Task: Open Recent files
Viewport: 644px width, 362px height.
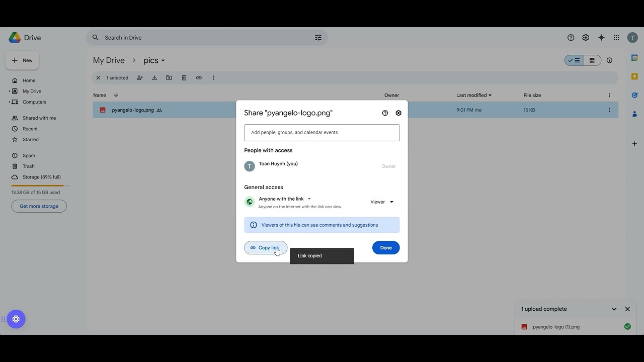Action: point(30,129)
